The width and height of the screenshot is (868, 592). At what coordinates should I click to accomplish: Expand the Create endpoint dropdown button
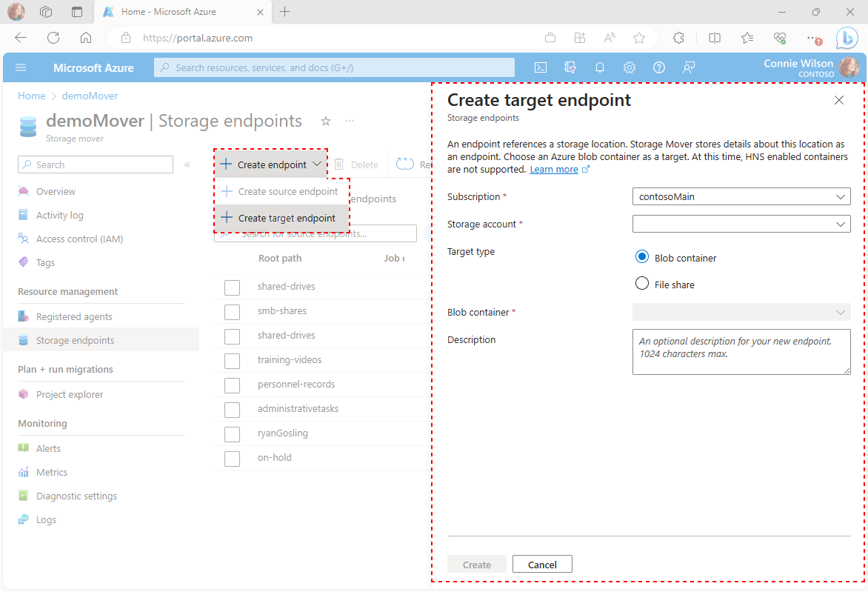tap(271, 164)
